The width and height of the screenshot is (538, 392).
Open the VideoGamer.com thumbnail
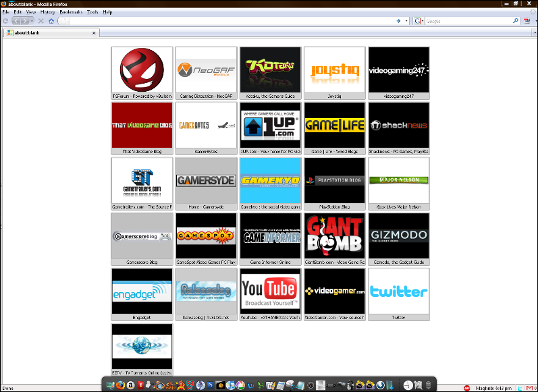pos(335,294)
